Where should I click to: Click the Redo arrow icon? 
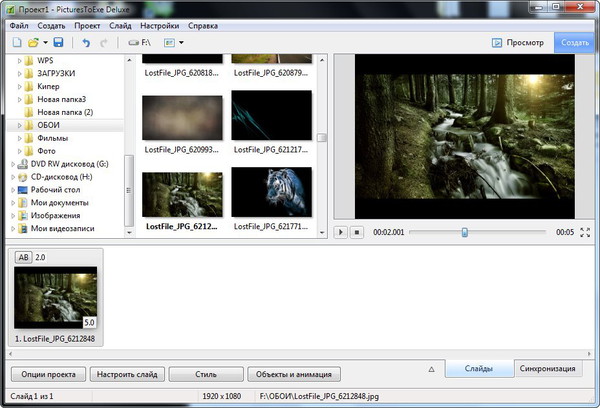coord(105,43)
